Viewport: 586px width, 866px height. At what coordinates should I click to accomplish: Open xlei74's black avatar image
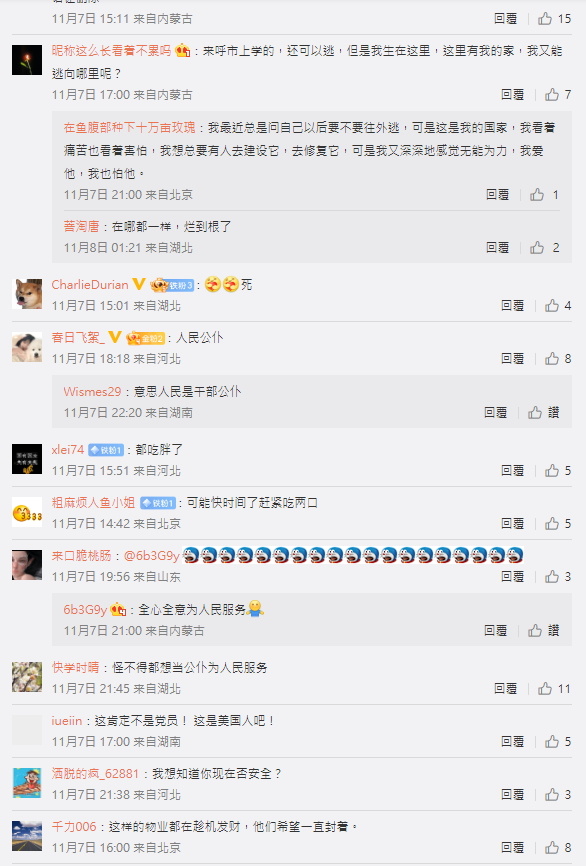[27, 458]
